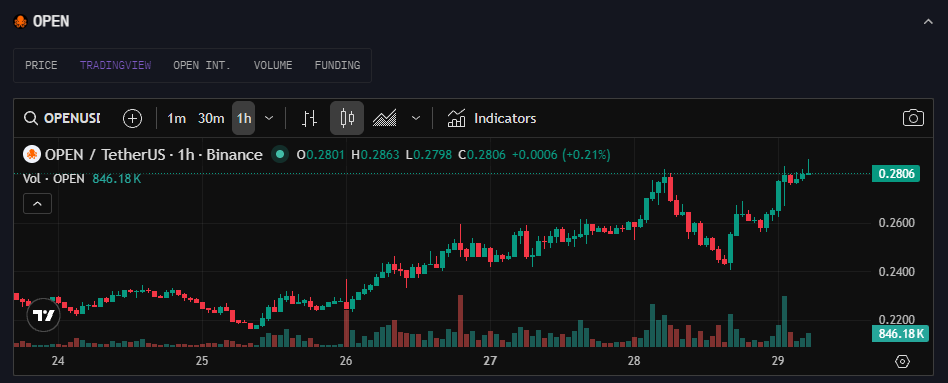Click the low value 0.2798

click(432, 154)
